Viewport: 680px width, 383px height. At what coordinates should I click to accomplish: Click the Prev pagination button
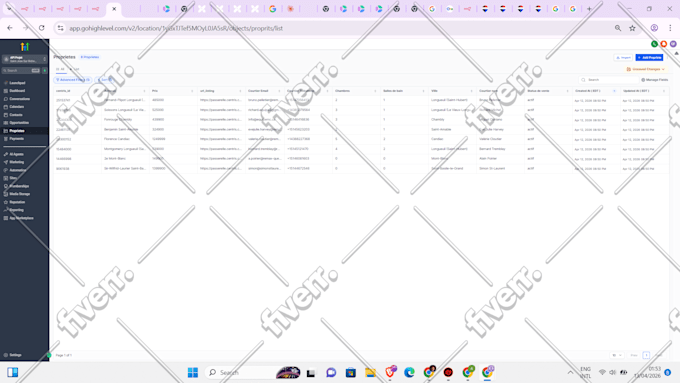coord(634,355)
